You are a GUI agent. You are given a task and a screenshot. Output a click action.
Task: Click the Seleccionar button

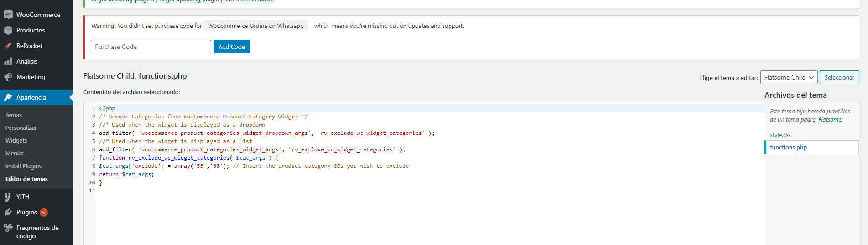(839, 77)
